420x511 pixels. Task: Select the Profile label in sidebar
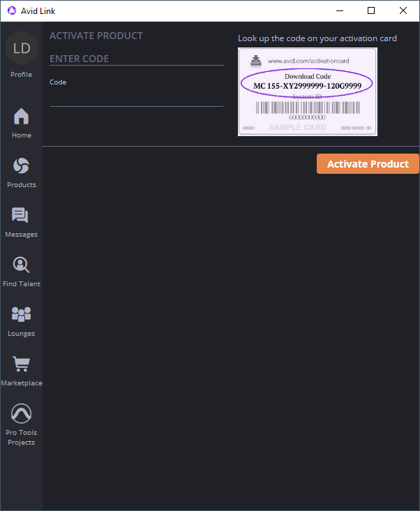[21, 74]
